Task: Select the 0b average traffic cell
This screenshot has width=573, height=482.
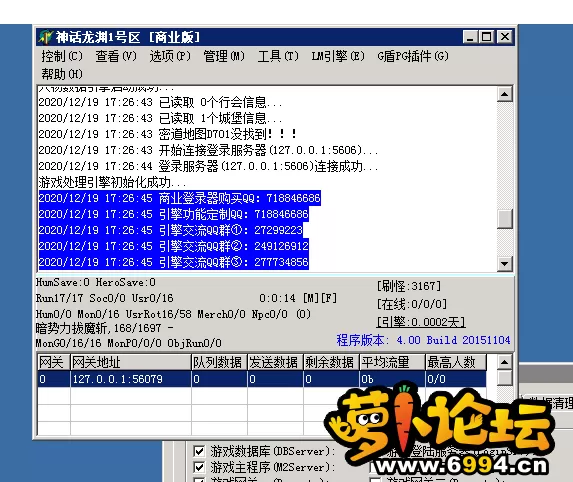Action: pyautogui.click(x=392, y=379)
